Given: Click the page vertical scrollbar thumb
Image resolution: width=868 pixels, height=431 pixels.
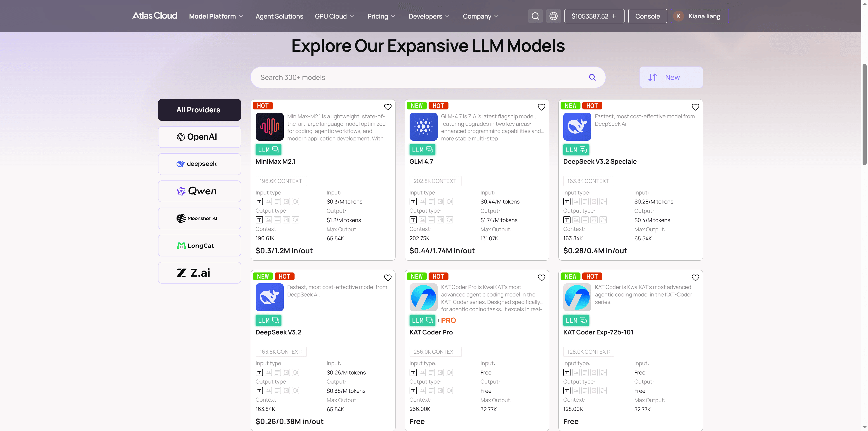Looking at the screenshot, I should 864,115.
